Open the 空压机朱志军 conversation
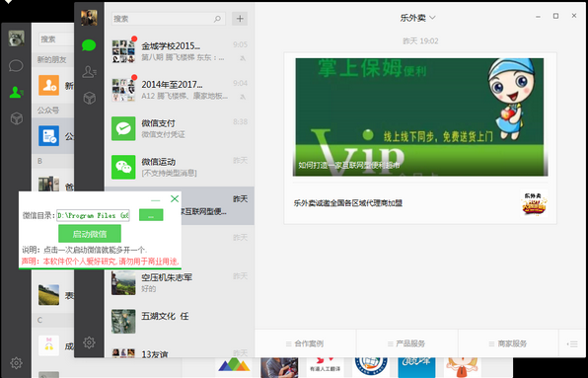The height and width of the screenshot is (378, 588). click(180, 282)
